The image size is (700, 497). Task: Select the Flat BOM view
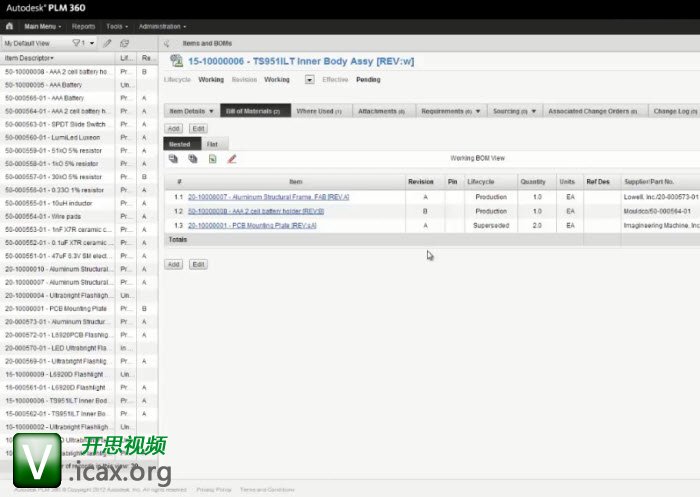pos(212,144)
